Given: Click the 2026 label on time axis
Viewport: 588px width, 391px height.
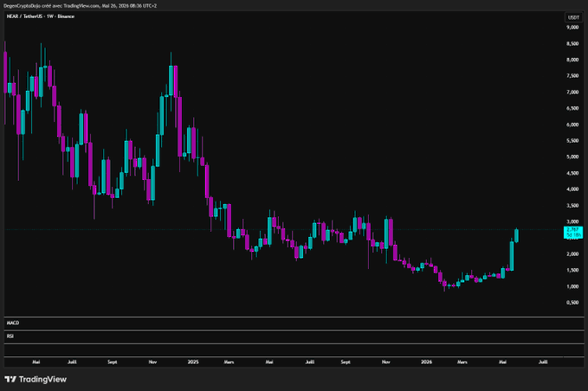Looking at the screenshot, I should pyautogui.click(x=426, y=362).
